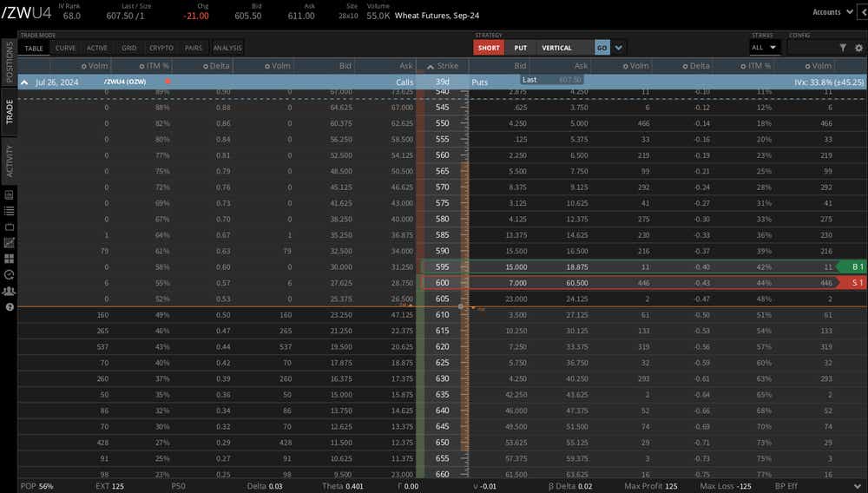Collapse the side panel arrow beside Accounts

pyautogui.click(x=863, y=11)
